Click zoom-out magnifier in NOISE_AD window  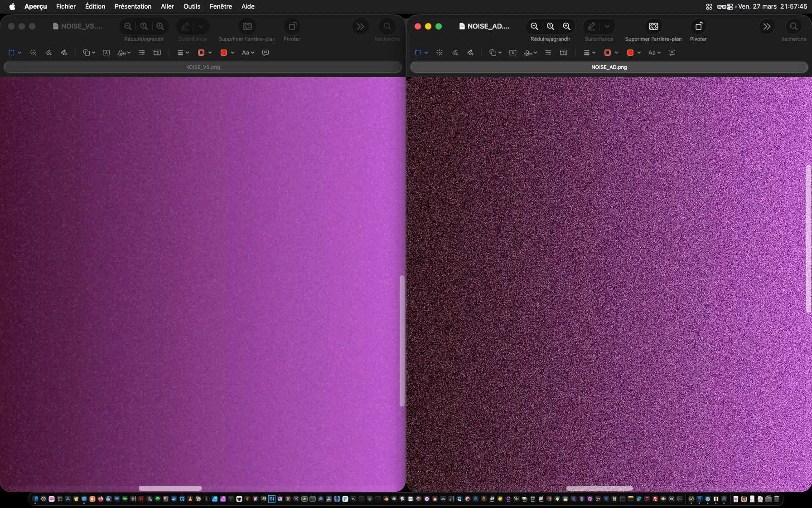point(534,26)
